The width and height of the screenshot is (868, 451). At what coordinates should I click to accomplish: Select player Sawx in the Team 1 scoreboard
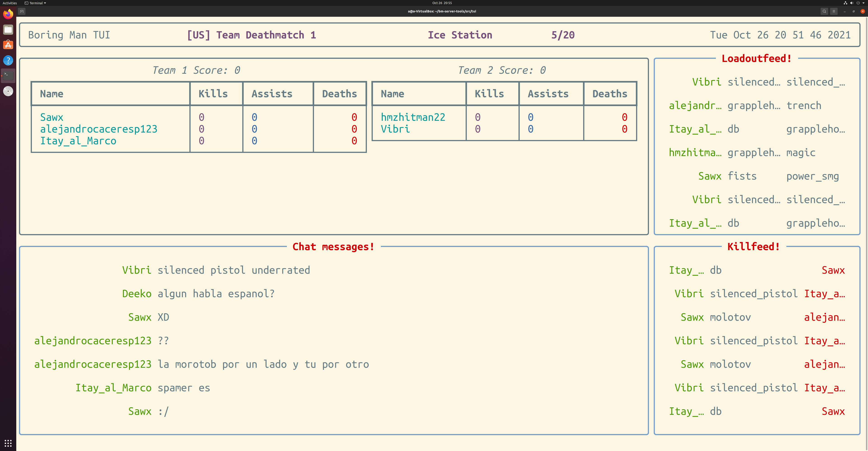coord(52,117)
